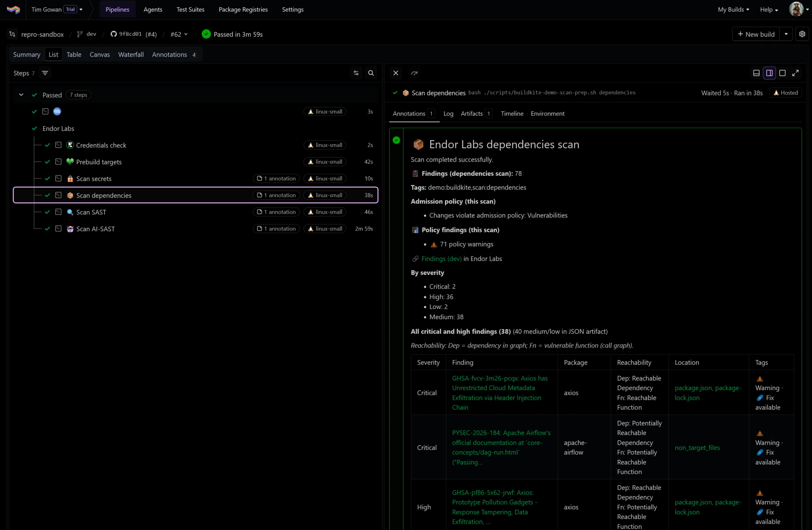Select the Scan secrets step
Image resolution: width=812 pixels, height=530 pixels.
(x=196, y=179)
